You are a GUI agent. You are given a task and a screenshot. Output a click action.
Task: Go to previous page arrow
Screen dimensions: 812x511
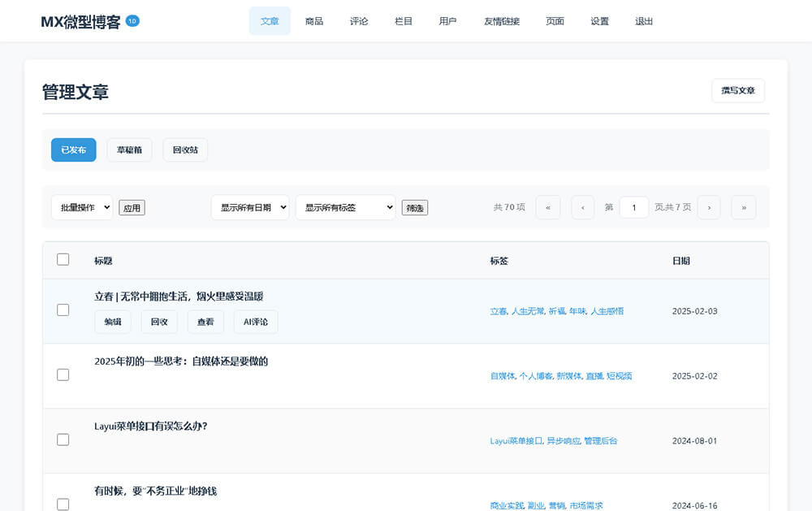[582, 207]
